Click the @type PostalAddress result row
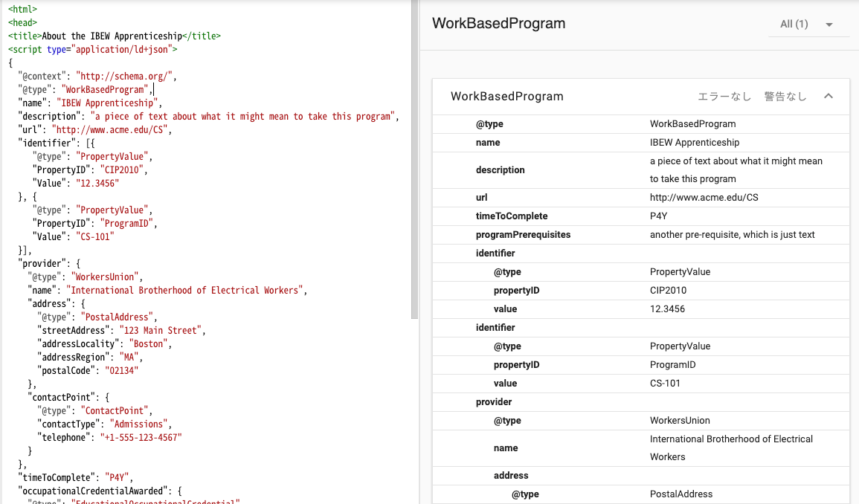This screenshot has height=504, width=859. 641,494
